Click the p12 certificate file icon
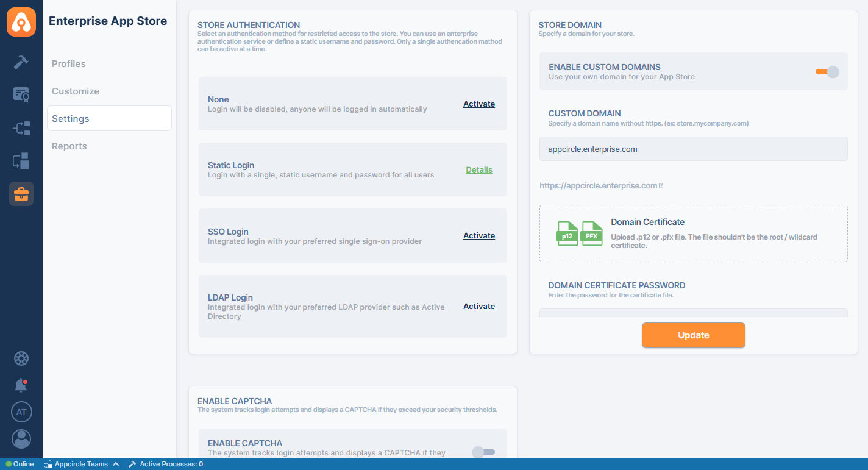This screenshot has width=868, height=470. [567, 233]
